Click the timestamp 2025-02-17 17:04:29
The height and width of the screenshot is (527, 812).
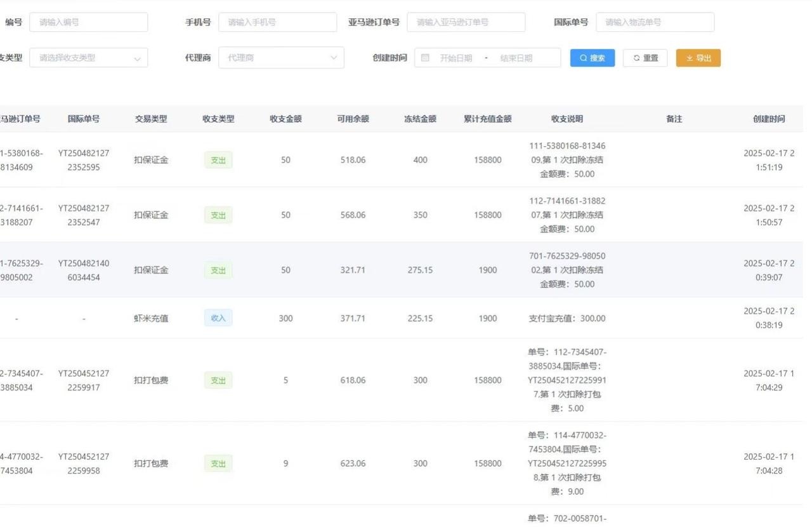pos(769,380)
